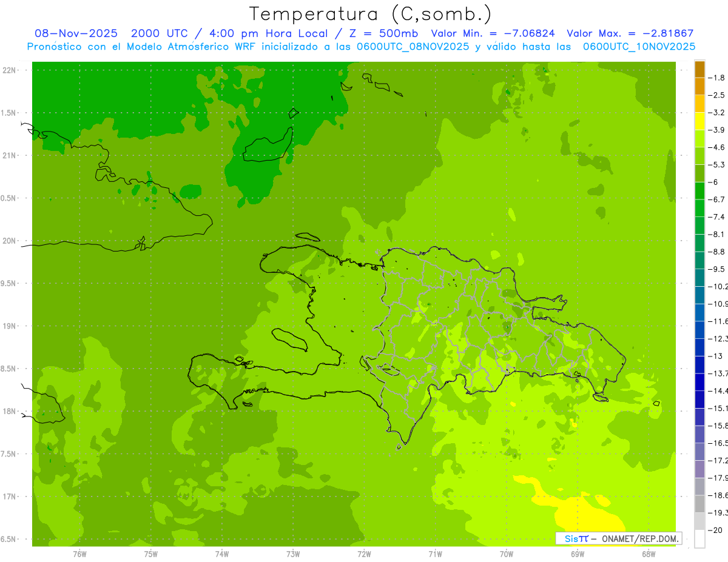Click "4:00 pm Hora Local" in header
This screenshot has height=562, width=728.
pyautogui.click(x=269, y=33)
